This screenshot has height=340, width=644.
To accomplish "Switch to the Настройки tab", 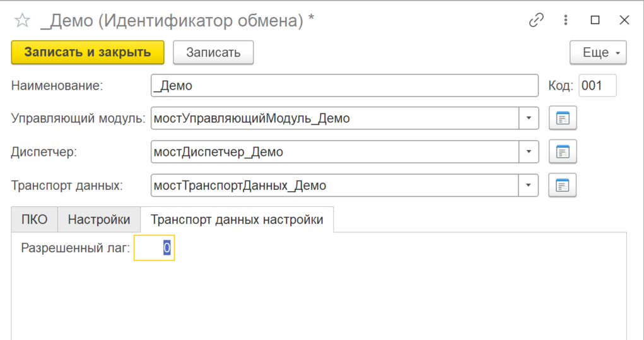I will coord(99,220).
